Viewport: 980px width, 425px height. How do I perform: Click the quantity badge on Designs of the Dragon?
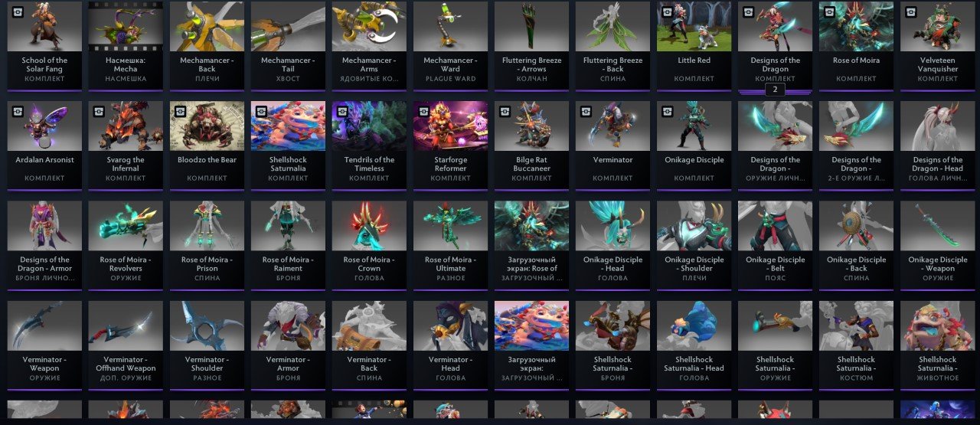tap(775, 90)
